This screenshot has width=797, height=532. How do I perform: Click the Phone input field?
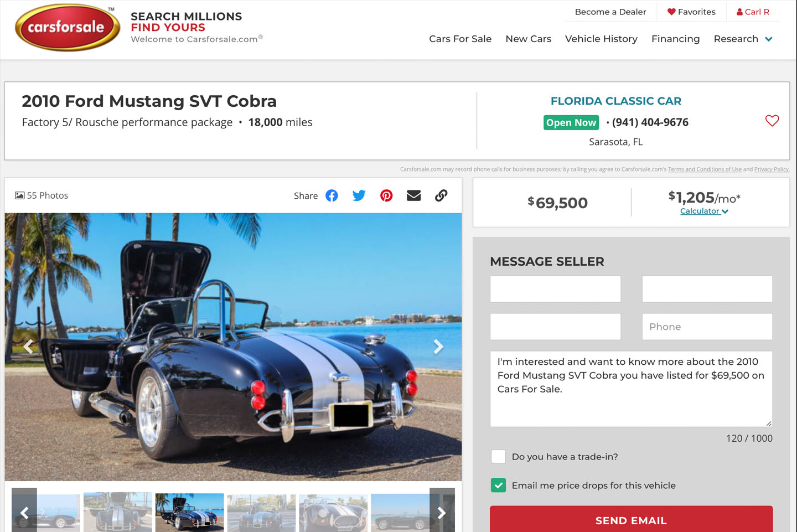click(707, 327)
